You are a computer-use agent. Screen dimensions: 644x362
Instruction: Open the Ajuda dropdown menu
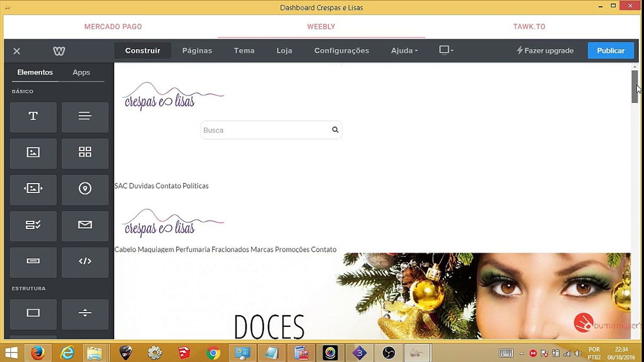pyautogui.click(x=405, y=51)
